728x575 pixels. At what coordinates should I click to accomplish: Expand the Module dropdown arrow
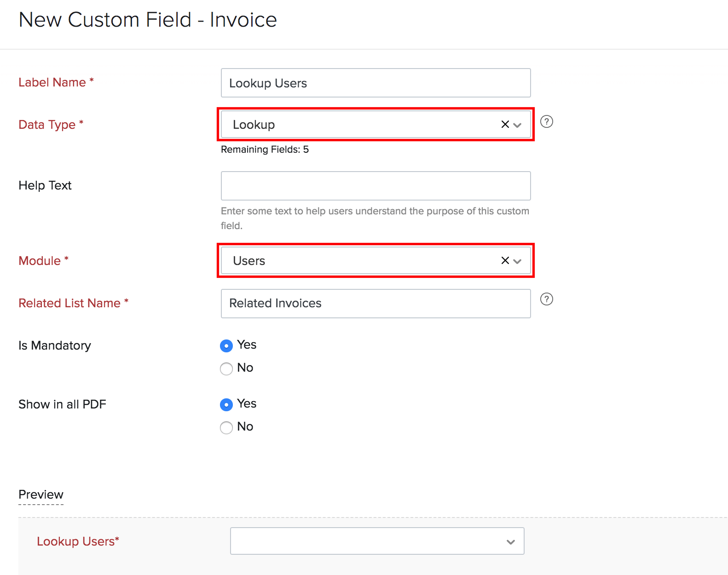pyautogui.click(x=517, y=261)
